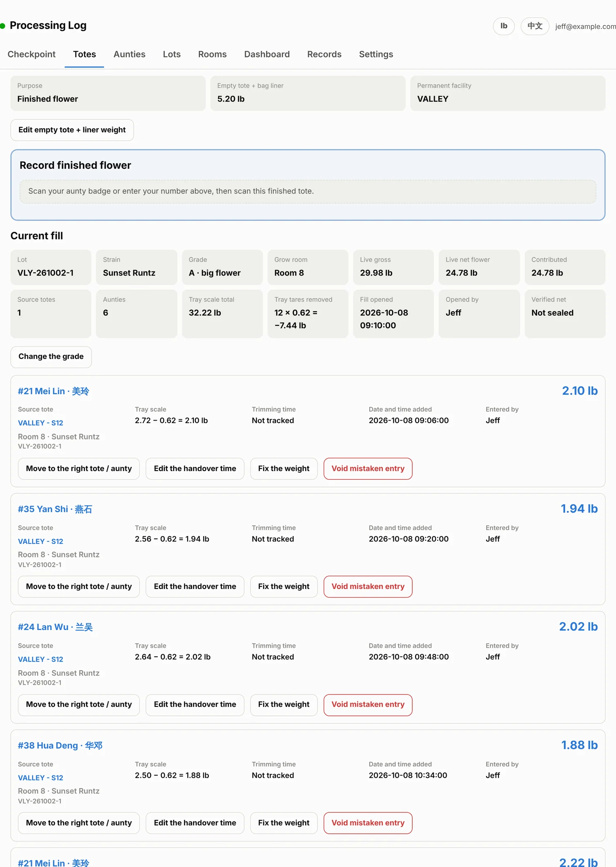
Task: Edit the handover time for Lan Wu
Action: [195, 705]
